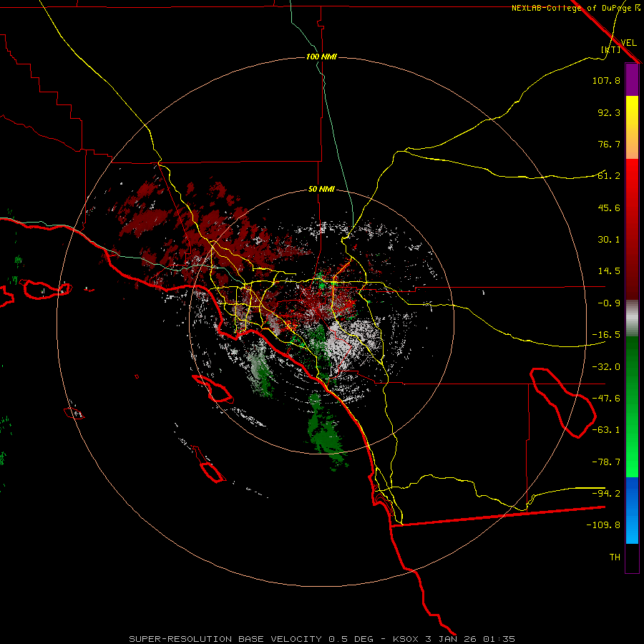Click the [KT] units label
This screenshot has height=644, width=644.
(x=611, y=49)
